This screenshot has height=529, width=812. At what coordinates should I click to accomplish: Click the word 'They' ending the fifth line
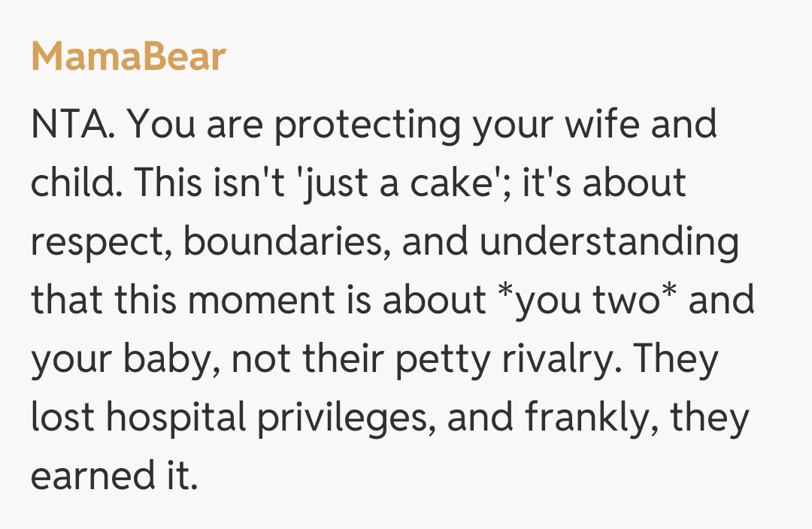coord(676,360)
